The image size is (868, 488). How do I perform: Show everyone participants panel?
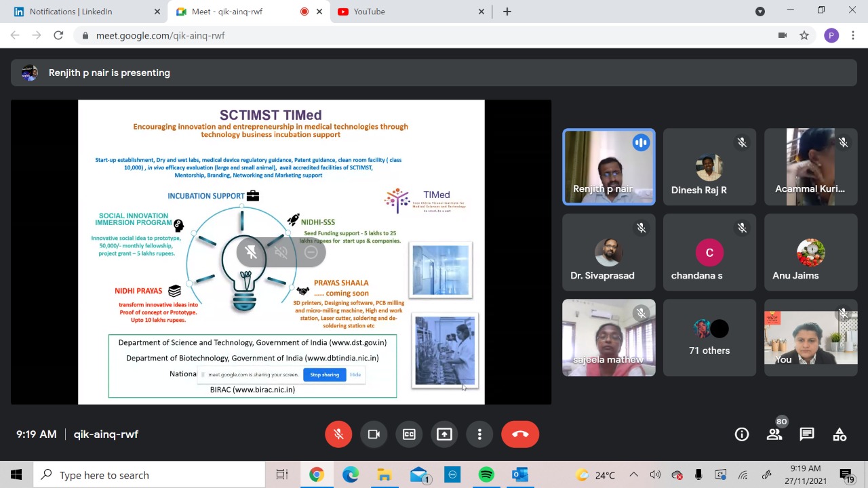[x=774, y=434]
